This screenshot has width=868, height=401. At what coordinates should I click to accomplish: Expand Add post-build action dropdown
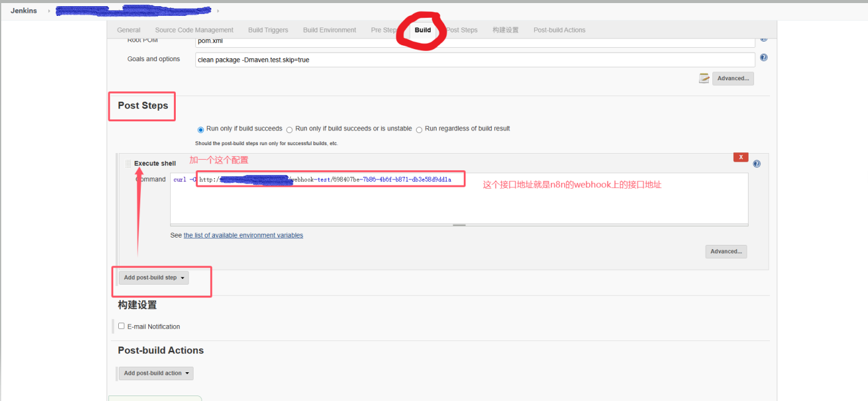156,373
